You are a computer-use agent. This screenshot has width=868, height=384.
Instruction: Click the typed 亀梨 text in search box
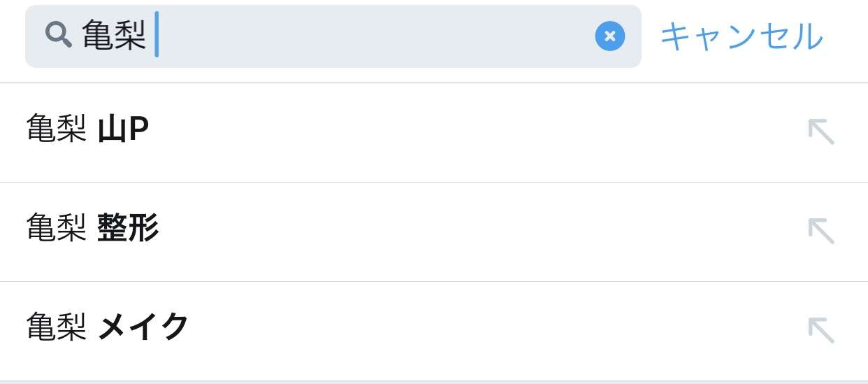pyautogui.click(x=114, y=35)
